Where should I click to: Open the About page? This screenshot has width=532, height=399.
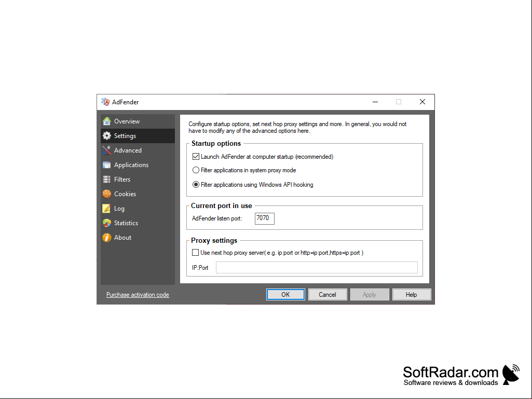click(x=138, y=238)
